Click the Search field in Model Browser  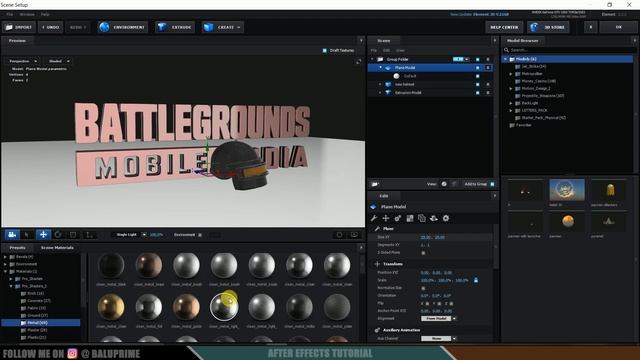[570, 50]
